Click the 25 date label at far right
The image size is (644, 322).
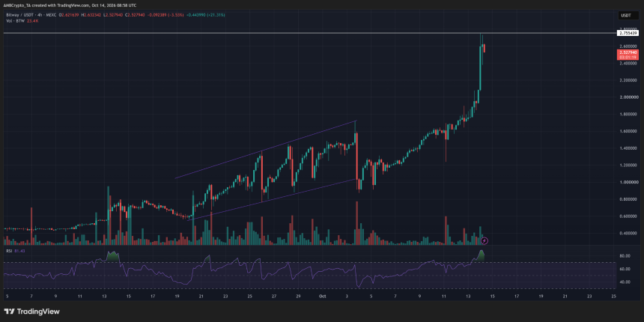coord(613,296)
